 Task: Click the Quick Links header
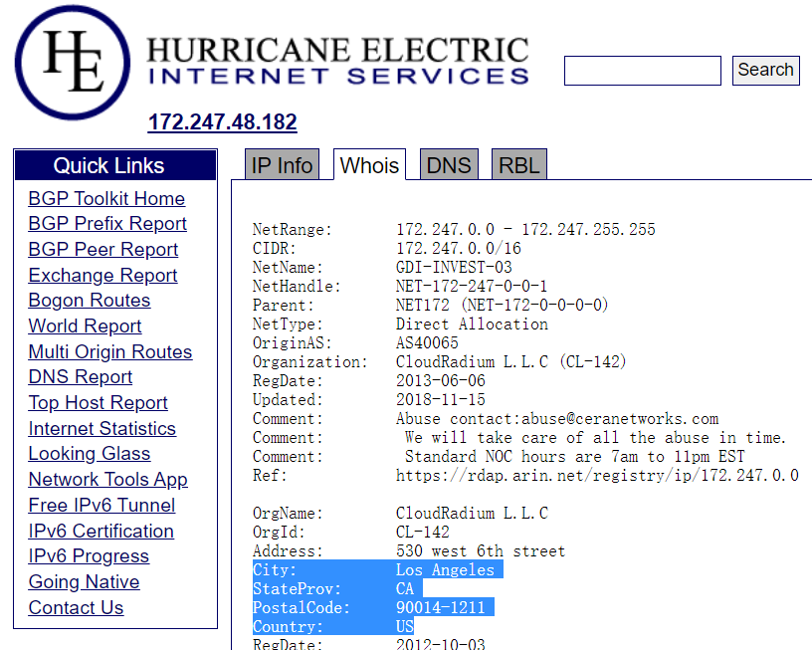tap(115, 166)
